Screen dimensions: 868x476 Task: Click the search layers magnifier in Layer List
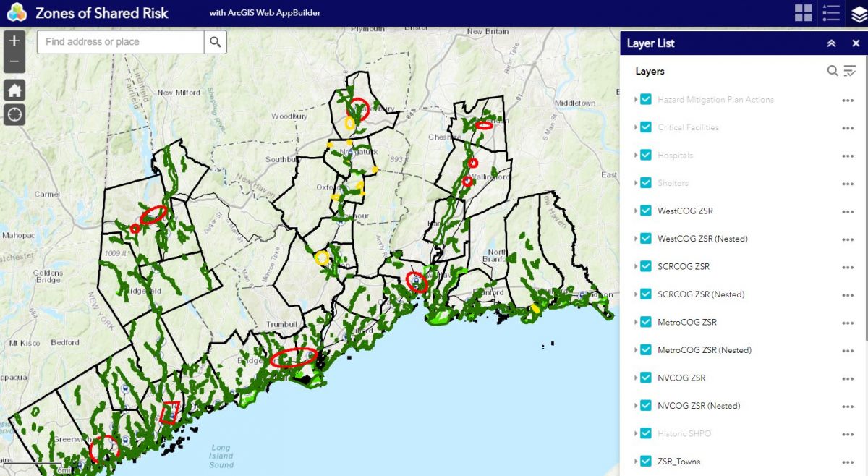(832, 71)
